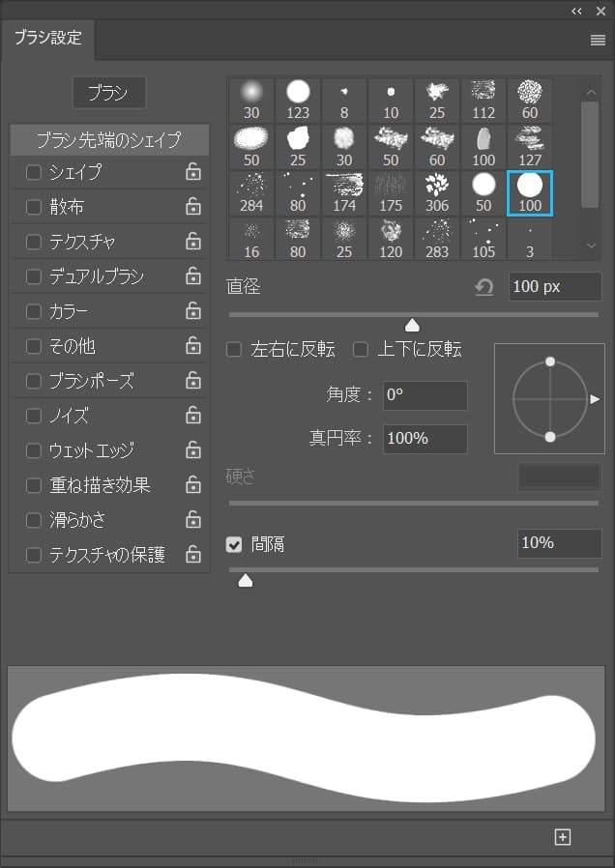The width and height of the screenshot is (615, 868).
Task: Click the angle and roundness circle control
Action: (549, 398)
